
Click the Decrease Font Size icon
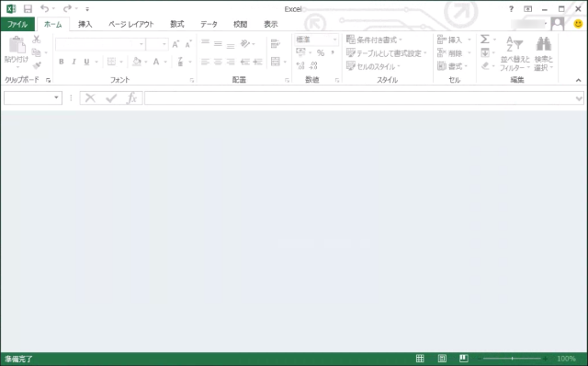188,44
